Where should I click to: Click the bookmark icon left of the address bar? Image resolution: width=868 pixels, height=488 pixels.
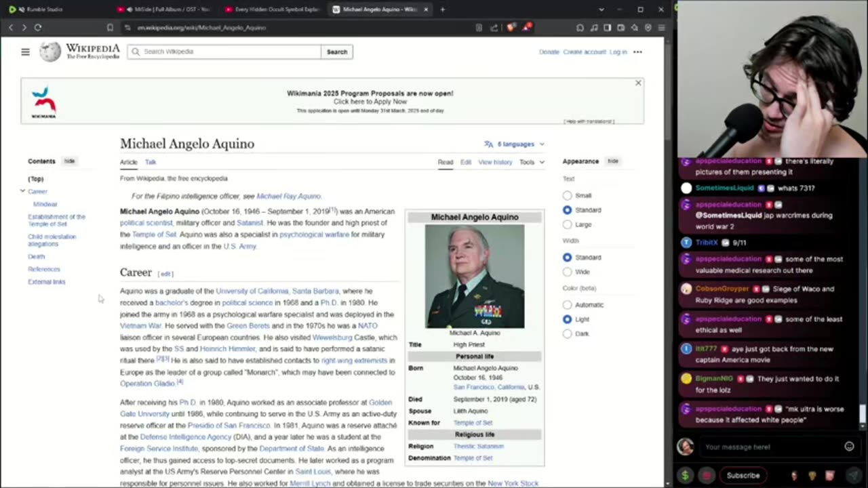click(110, 28)
